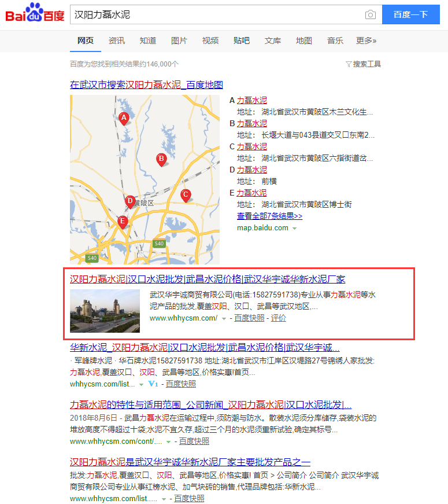Select the 网页 tab
The width and height of the screenshot is (448, 504).
pos(86,41)
